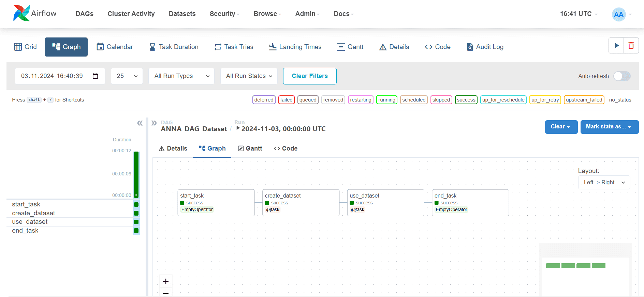This screenshot has height=297, width=644.
Task: Open top Details view tab
Action: tap(394, 47)
